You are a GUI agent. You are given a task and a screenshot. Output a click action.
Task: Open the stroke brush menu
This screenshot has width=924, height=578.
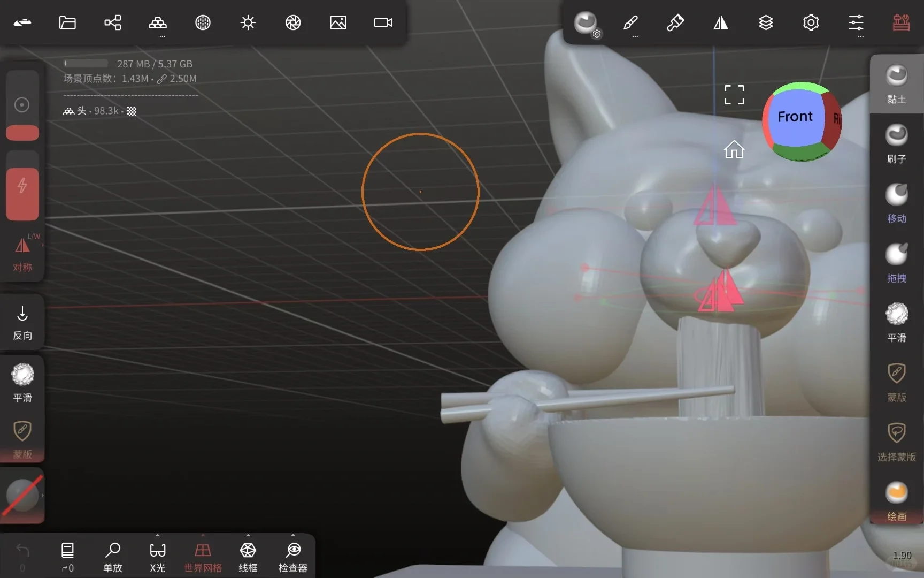630,22
